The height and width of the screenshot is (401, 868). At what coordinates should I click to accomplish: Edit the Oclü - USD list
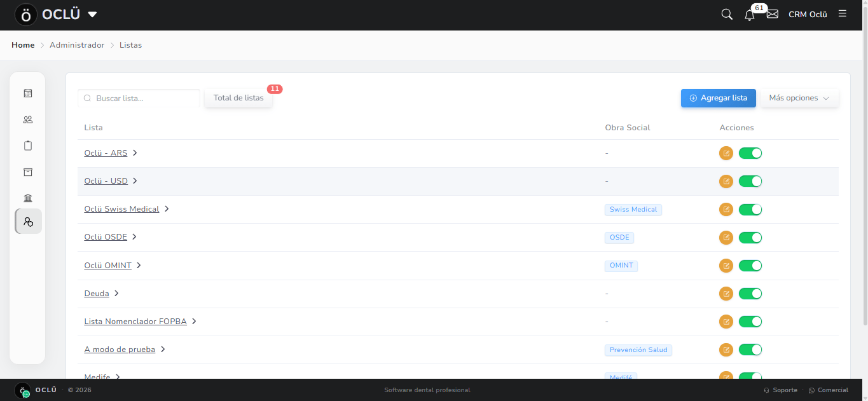(x=726, y=181)
